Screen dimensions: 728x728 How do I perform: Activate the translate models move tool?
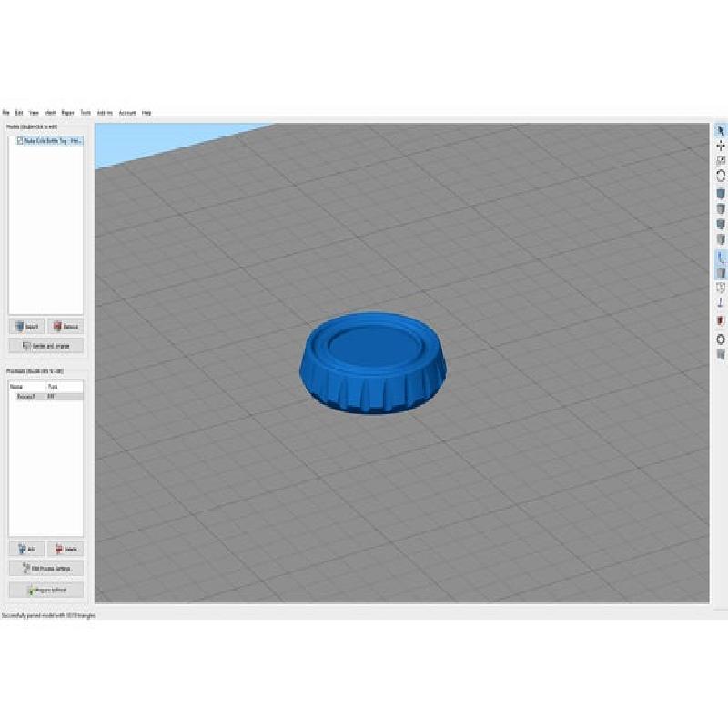(x=721, y=146)
